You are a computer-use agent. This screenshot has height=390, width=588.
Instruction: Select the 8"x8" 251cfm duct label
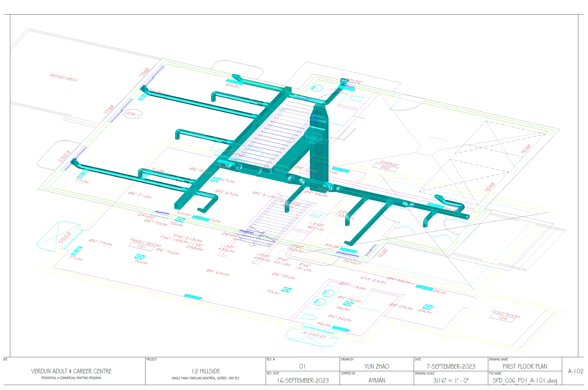[282, 262]
